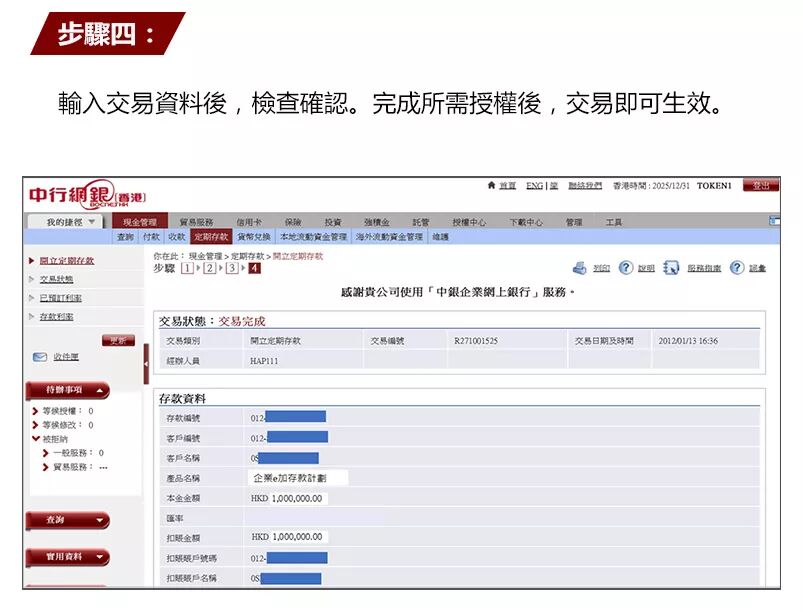
Task: Open the 聯絡我們 link in header
Action: coord(585,185)
